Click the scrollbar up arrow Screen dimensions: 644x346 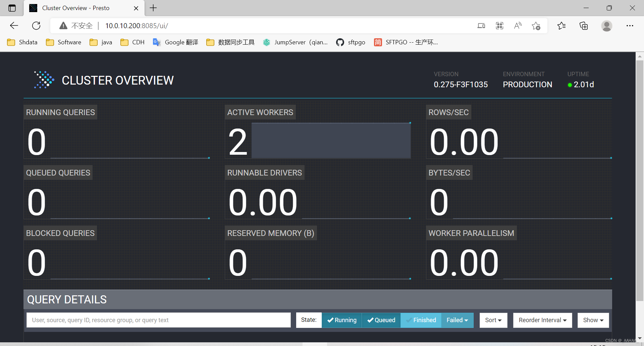[640, 56]
